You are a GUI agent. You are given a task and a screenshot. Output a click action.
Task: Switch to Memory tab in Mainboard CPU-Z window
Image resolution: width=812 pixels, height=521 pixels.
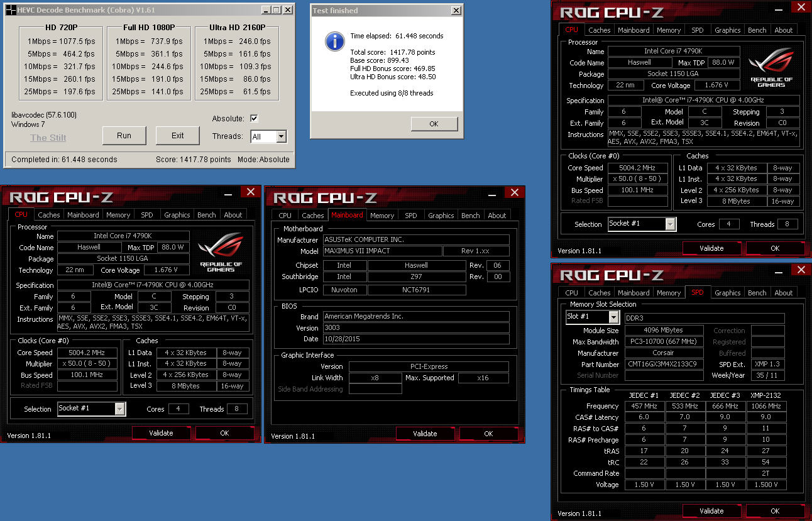(382, 215)
